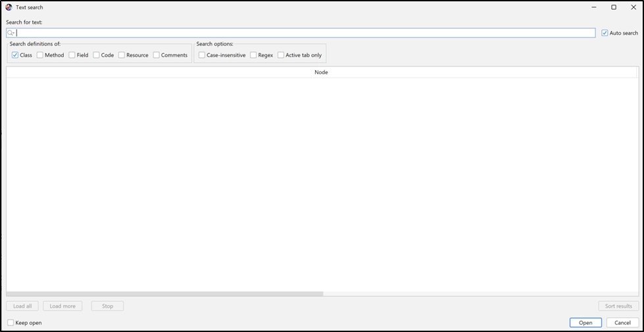
Task: Close the Text search dialog
Action: click(633, 7)
